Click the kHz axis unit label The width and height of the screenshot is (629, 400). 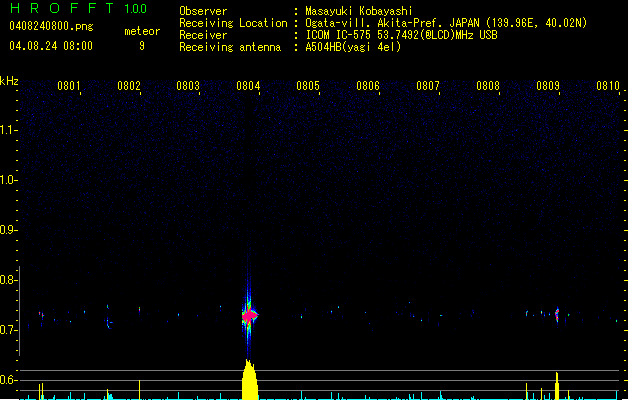click(10, 81)
